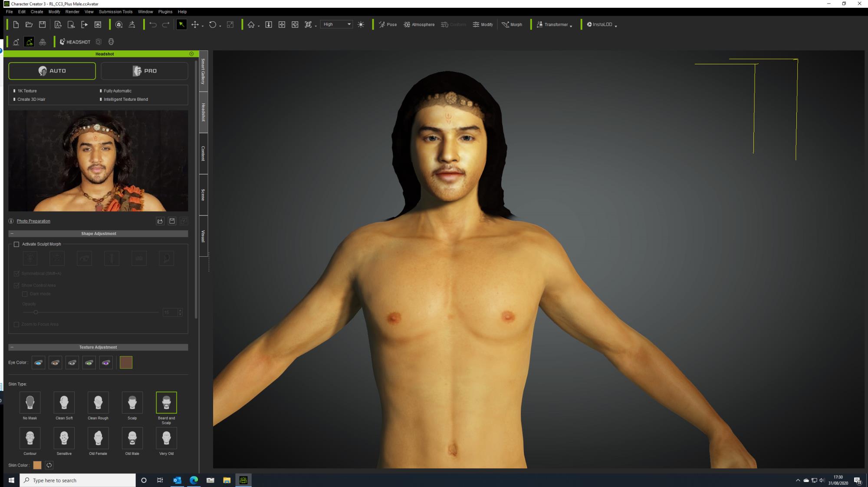Choose the Sensitive skin type

(64, 438)
